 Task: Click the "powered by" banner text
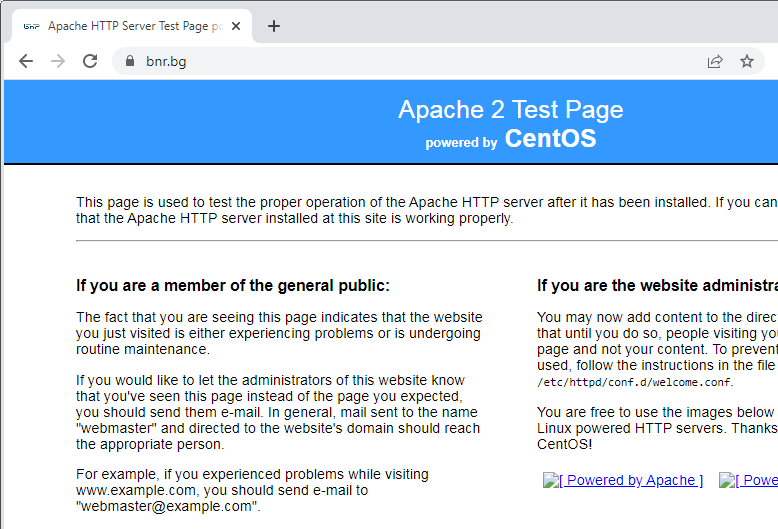(x=461, y=142)
